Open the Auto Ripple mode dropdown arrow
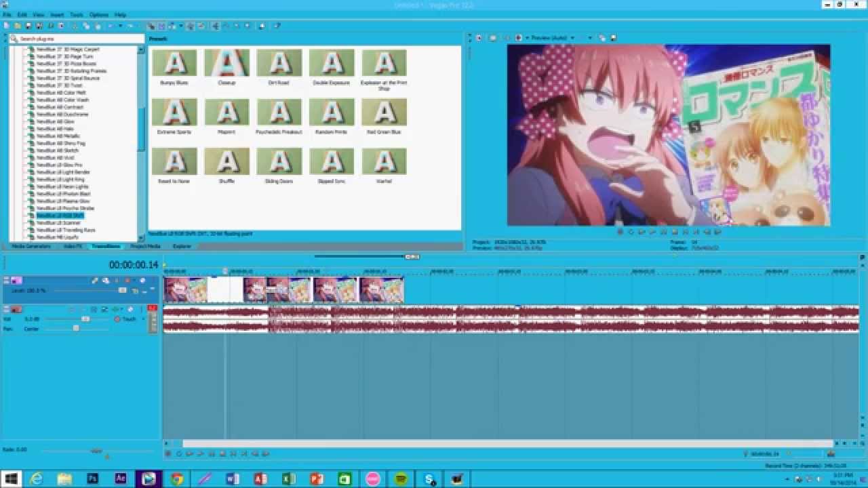 click(181, 26)
